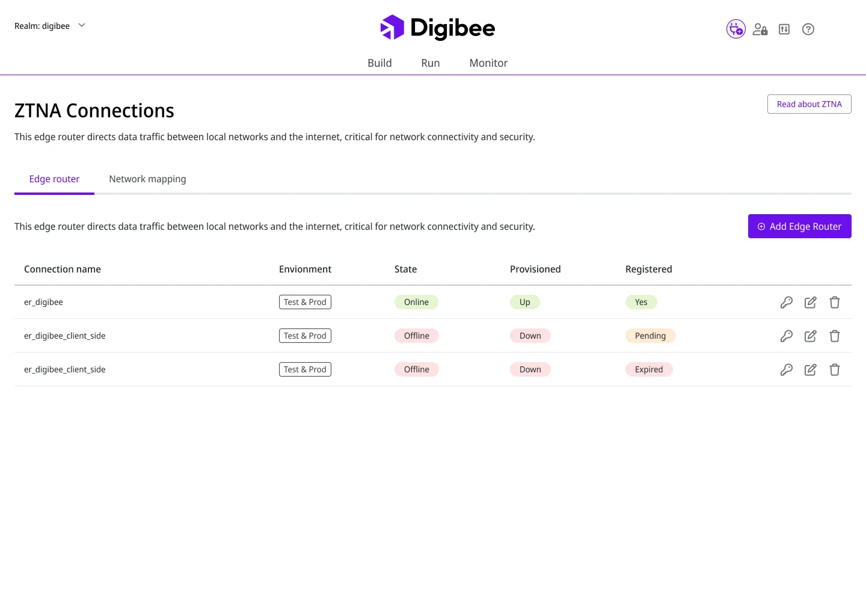866x616 pixels.
Task: Select the Edge router tab
Action: click(x=54, y=179)
